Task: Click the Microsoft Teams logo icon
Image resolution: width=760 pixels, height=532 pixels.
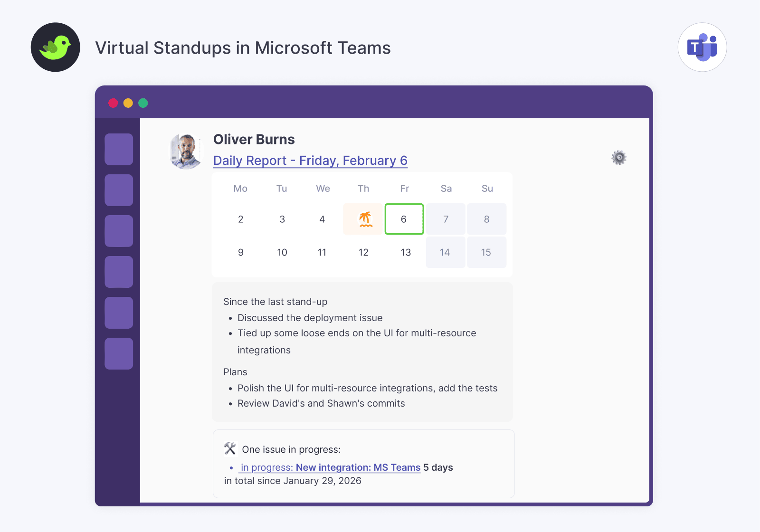Action: click(702, 47)
